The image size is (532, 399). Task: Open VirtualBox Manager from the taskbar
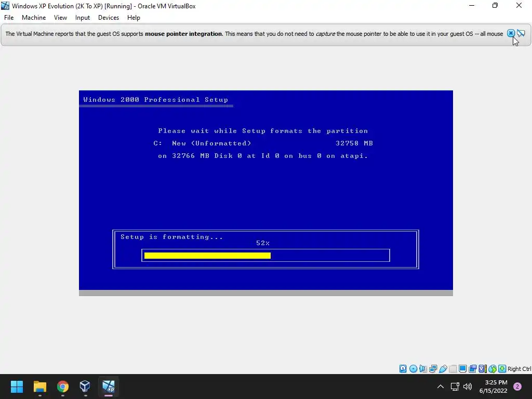pyautogui.click(x=85, y=386)
